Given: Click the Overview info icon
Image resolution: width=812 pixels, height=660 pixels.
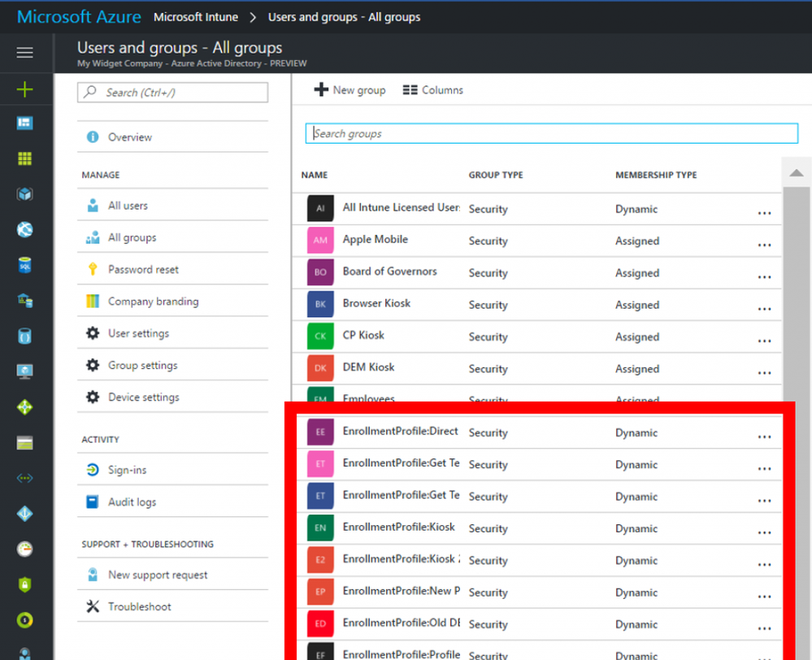Looking at the screenshot, I should (93, 137).
